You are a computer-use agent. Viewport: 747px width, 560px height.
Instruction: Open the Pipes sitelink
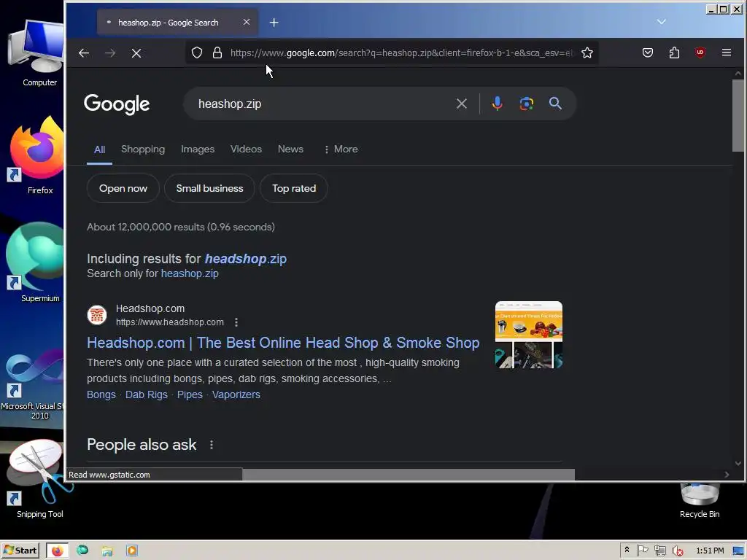pos(190,394)
